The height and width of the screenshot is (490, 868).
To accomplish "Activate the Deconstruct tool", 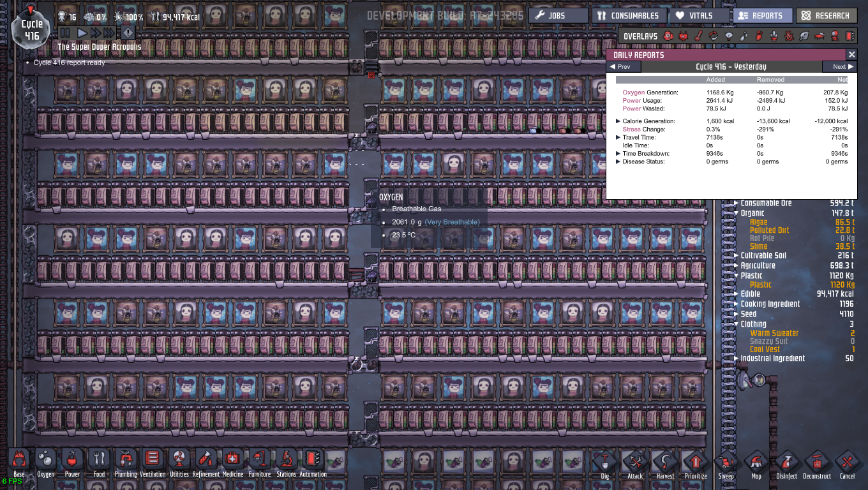I will click(x=816, y=463).
